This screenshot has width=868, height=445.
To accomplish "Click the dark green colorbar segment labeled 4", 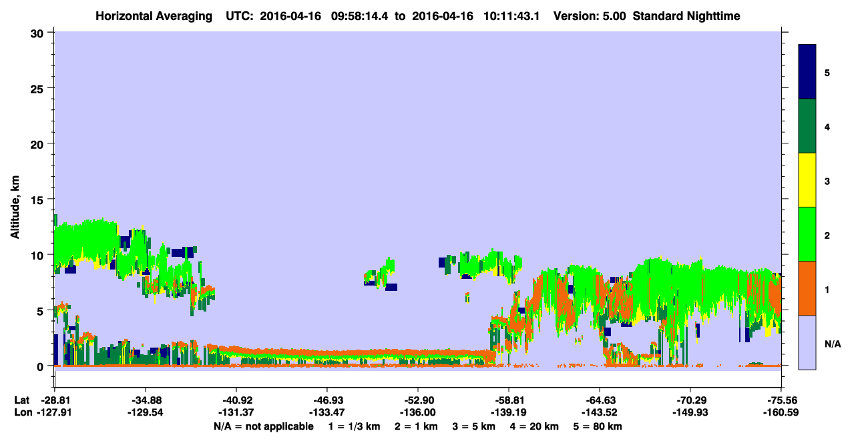I will pyautogui.click(x=807, y=126).
